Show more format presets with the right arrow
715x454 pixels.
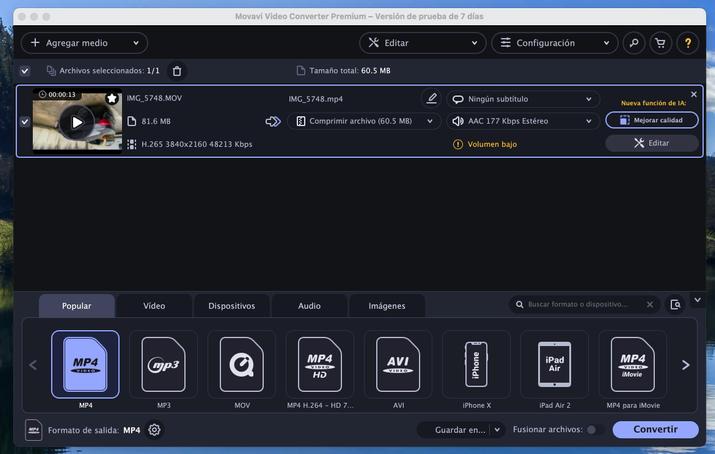point(685,365)
